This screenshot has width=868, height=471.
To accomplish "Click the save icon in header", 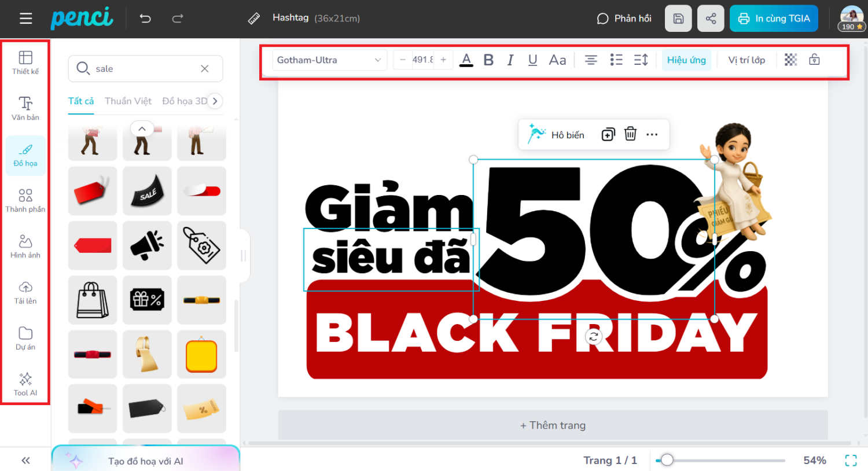I will [678, 19].
